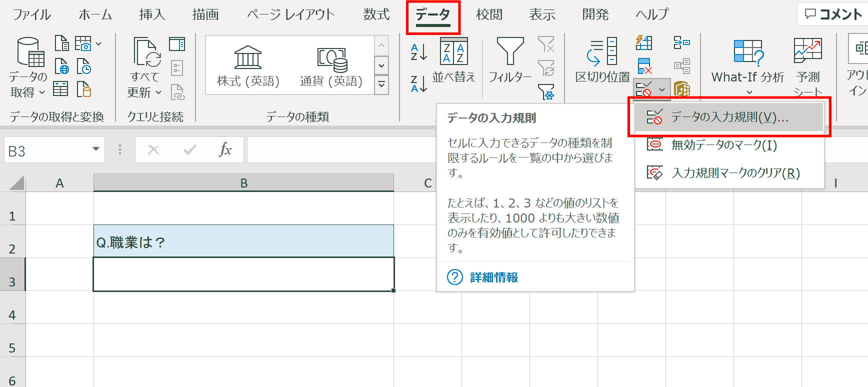The height and width of the screenshot is (387, 868).
Task: Click the コメント button
Action: click(x=833, y=14)
